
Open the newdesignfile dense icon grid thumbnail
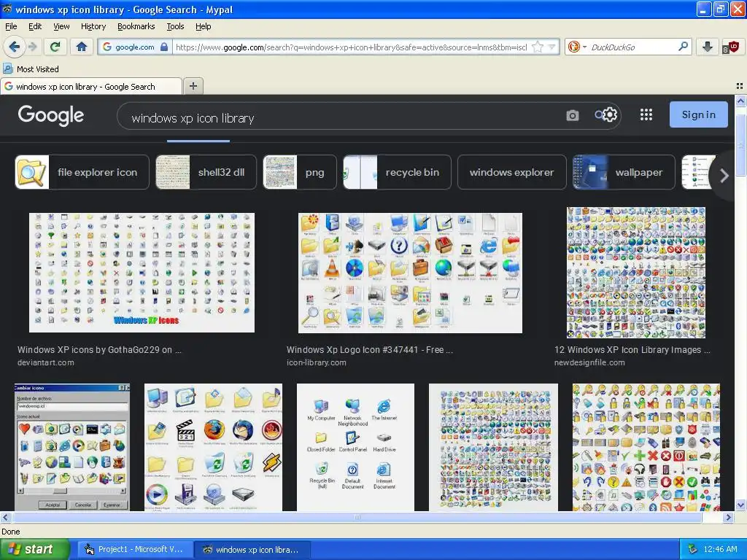(x=636, y=273)
